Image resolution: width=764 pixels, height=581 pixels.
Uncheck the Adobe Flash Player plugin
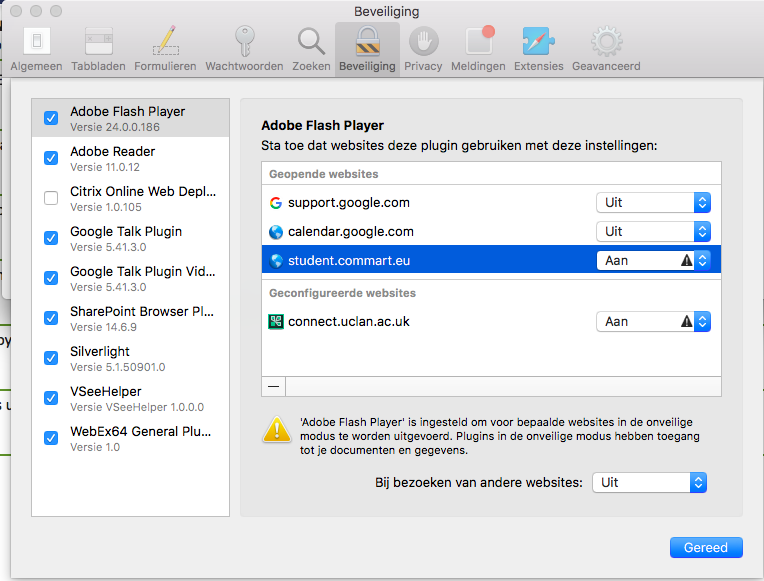click(x=51, y=118)
